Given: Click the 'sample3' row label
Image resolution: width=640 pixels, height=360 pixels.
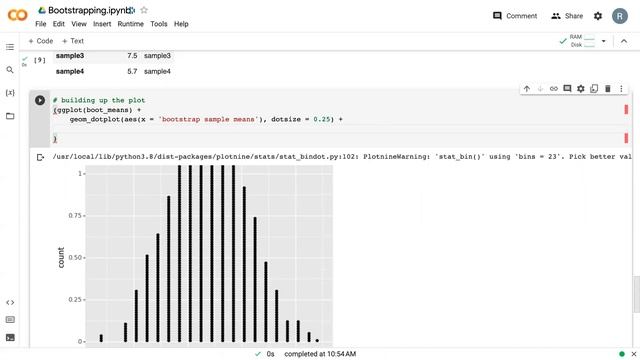Looking at the screenshot, I should click(70, 56).
